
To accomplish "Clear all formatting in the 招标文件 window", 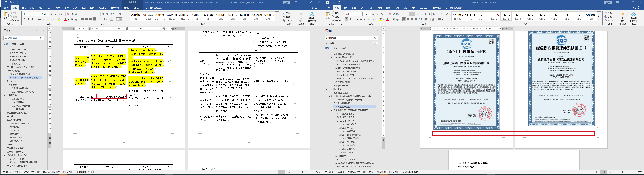I will (x=68, y=14).
